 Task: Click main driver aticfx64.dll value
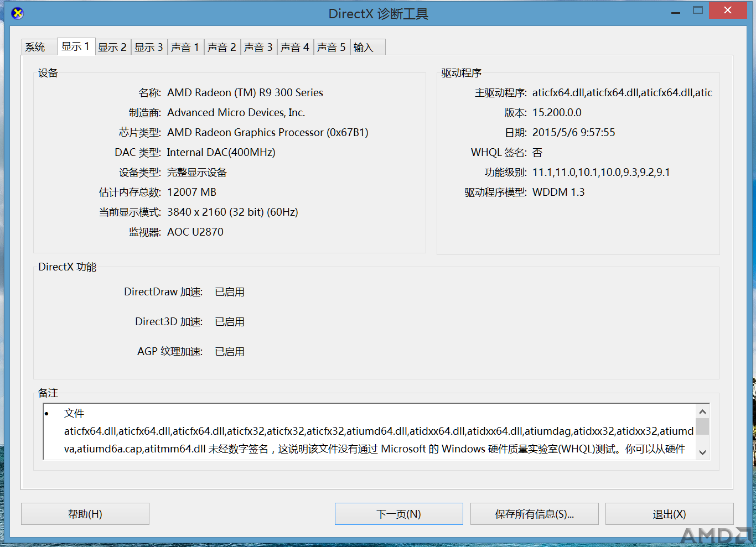coord(623,93)
